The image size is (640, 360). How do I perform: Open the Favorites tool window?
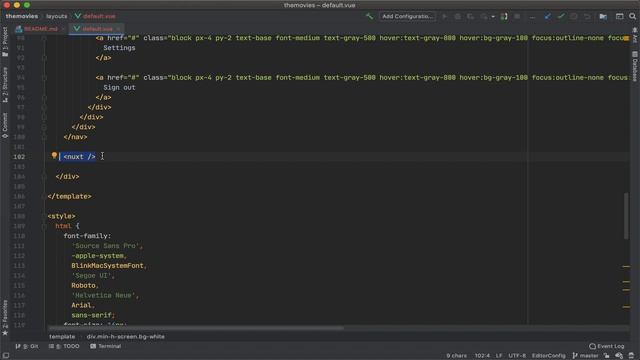[x=5, y=318]
